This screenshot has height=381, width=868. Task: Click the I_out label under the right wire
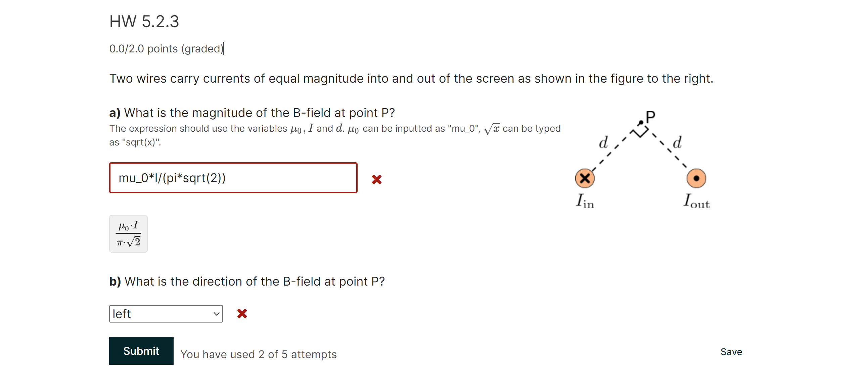[696, 201]
